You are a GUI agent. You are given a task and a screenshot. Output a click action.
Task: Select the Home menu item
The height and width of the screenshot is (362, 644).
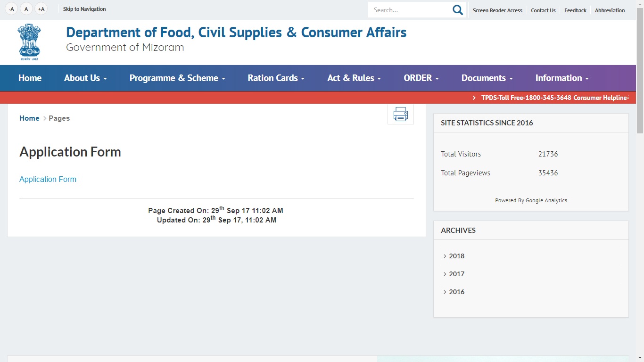pos(30,78)
